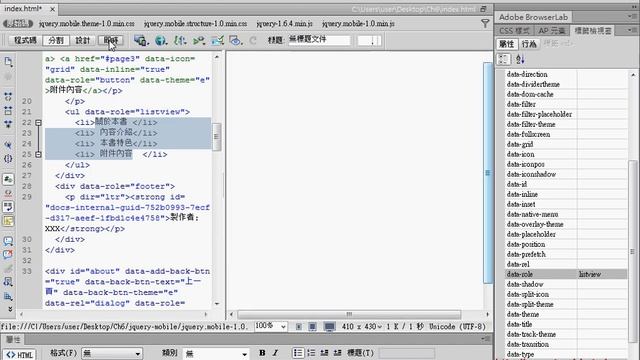Switch to the CSS 樣式 panel tab
640x360 pixels.
pos(514,31)
